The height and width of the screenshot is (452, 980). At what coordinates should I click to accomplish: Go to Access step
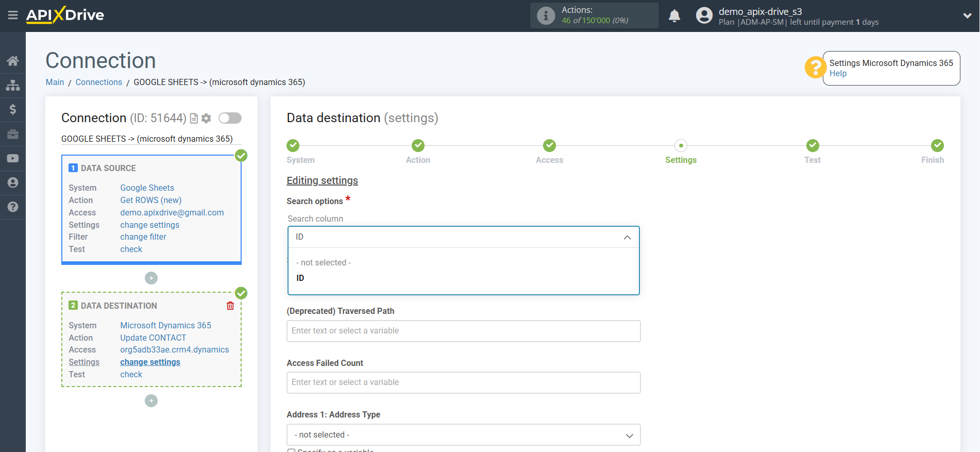550,145
